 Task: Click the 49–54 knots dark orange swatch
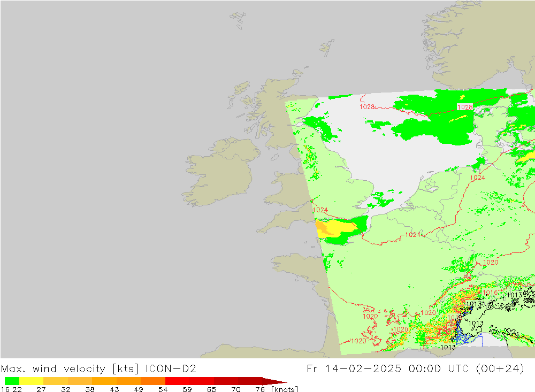tap(153, 381)
